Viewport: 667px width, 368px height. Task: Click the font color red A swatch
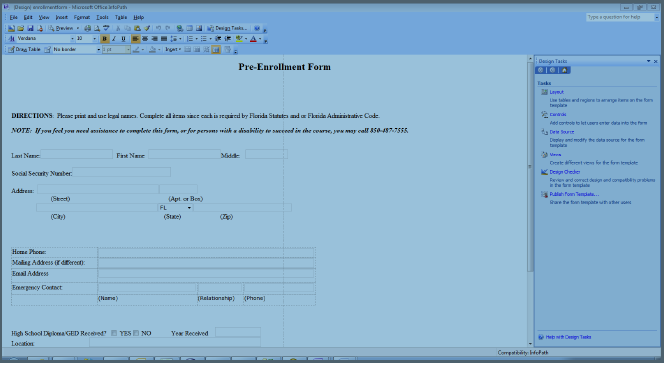tap(253, 39)
